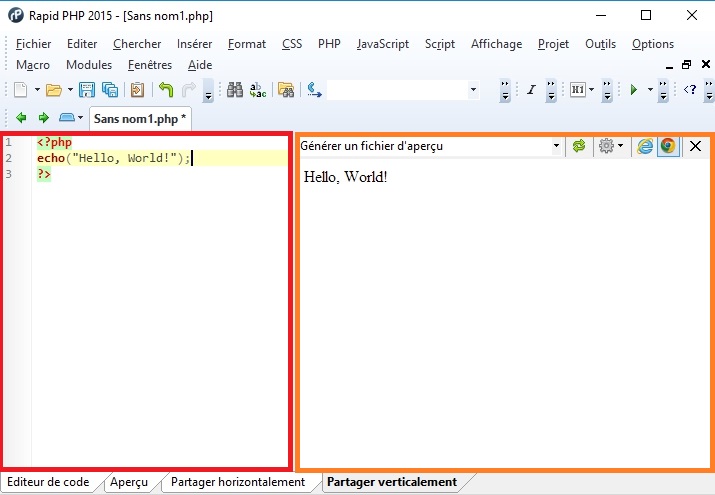Switch preview to Chrome browser
The height and width of the screenshot is (495, 715).
[668, 146]
